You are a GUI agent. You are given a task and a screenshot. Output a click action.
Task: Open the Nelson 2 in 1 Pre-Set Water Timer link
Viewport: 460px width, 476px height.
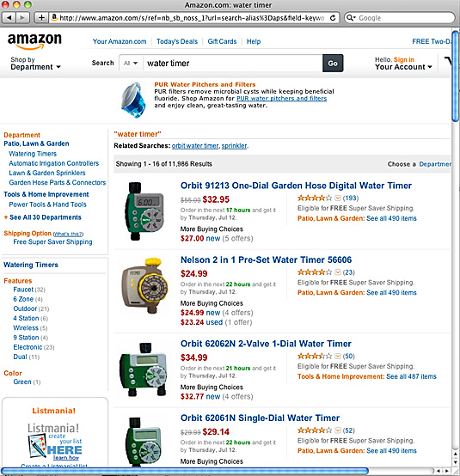point(266,259)
